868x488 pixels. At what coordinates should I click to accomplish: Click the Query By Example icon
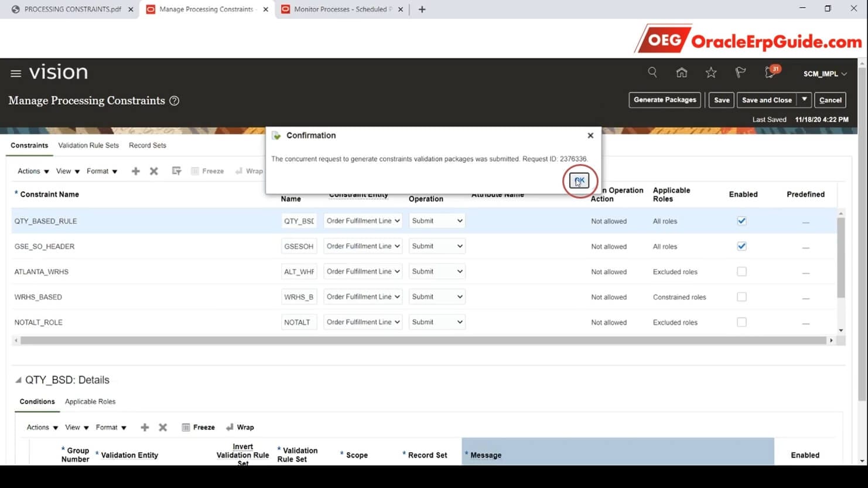click(x=176, y=171)
